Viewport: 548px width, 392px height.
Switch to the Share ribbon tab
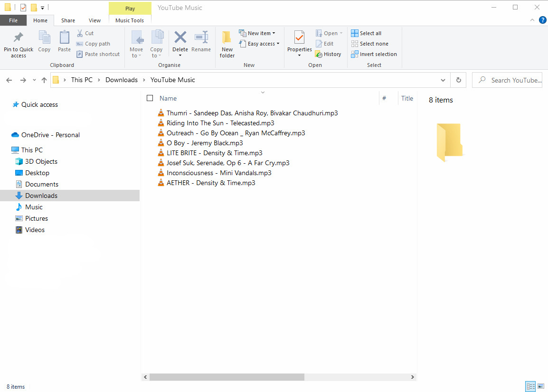pyautogui.click(x=68, y=20)
